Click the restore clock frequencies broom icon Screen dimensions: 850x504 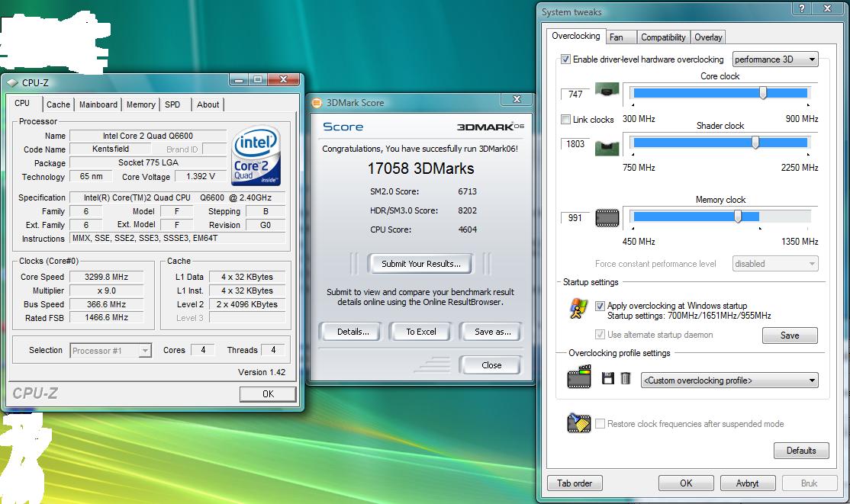tap(578, 422)
